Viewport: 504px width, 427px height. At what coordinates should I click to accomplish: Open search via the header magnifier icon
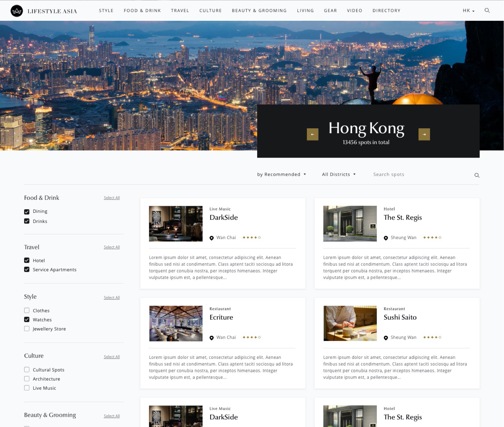487,10
